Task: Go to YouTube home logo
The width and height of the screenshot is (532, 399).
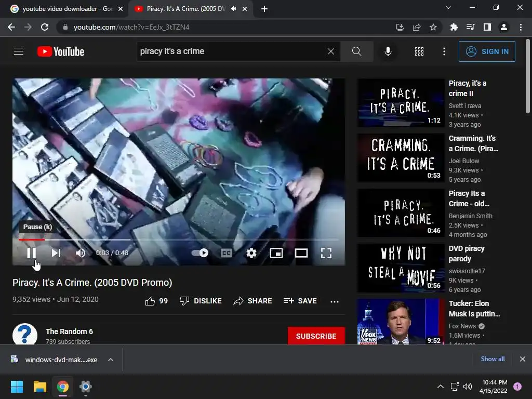Action: (x=61, y=51)
